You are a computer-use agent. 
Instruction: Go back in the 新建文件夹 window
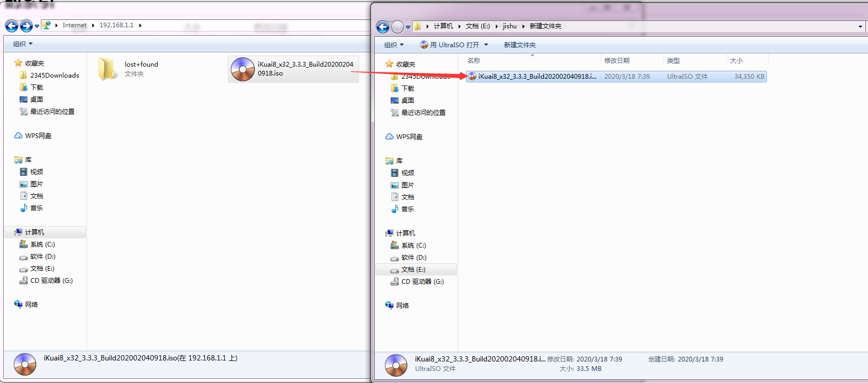point(383,27)
